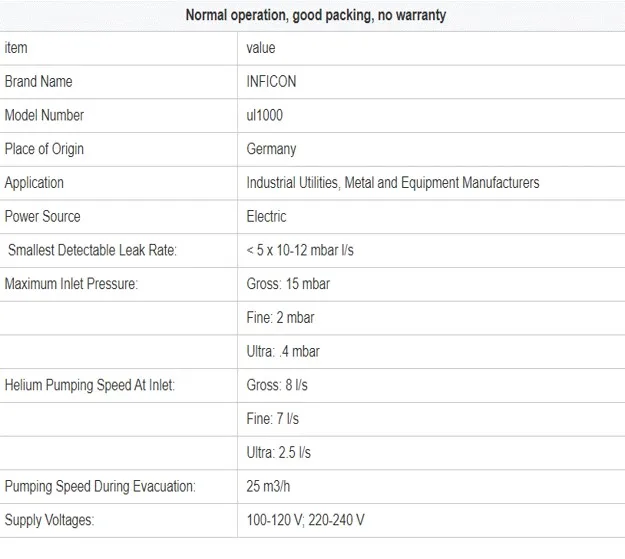
Task: Click the Ultra: 2.5 l/s cell
Action: click(x=279, y=453)
